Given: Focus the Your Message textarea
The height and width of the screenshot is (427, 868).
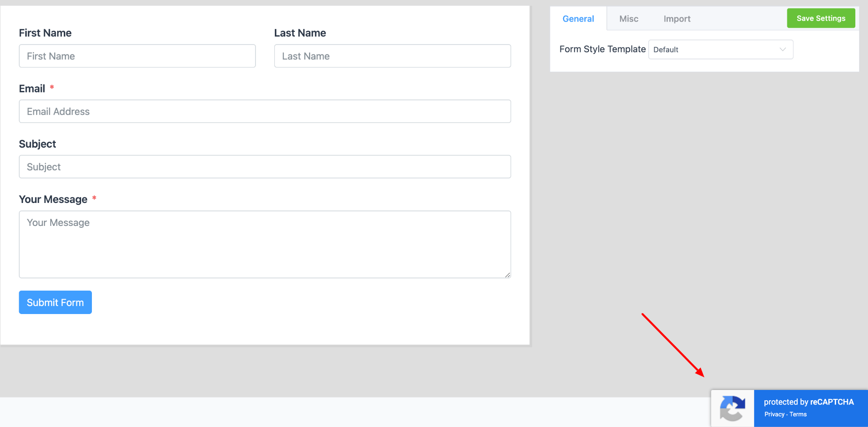Looking at the screenshot, I should [x=264, y=244].
